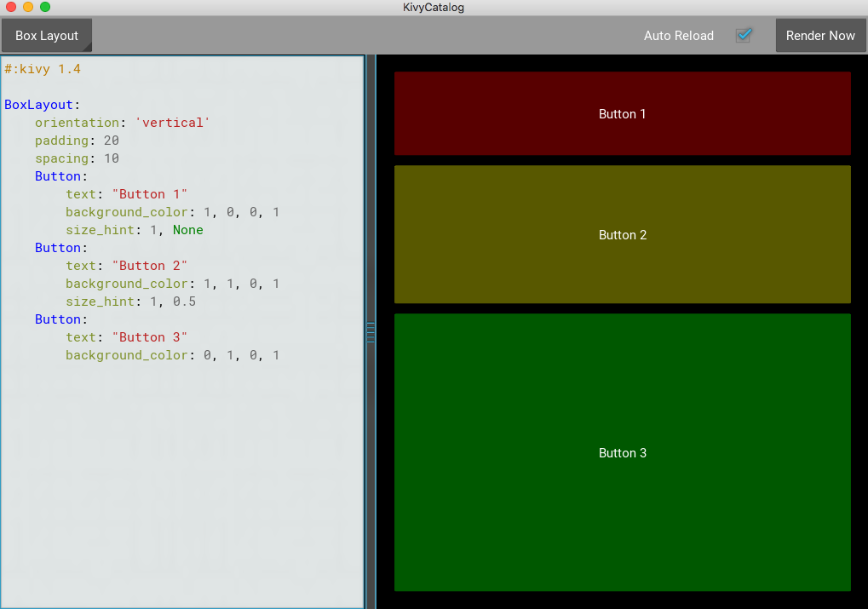868x609 pixels.
Task: Click the Auto Reload label text
Action: coord(678,36)
